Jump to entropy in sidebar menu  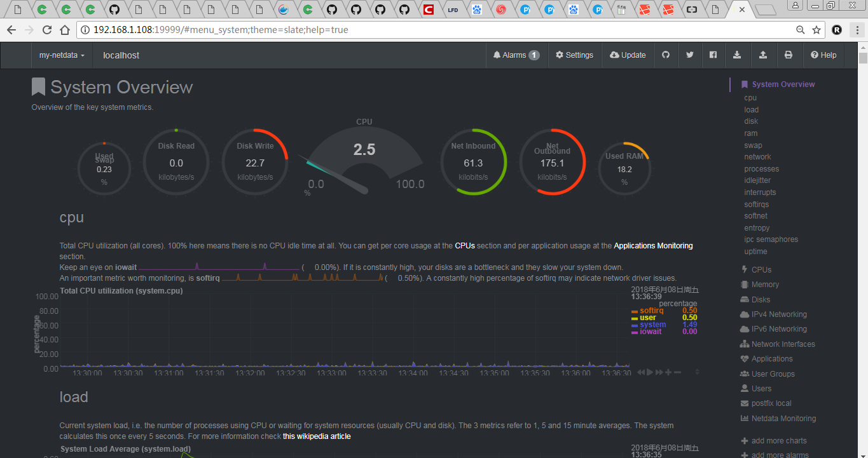click(x=757, y=228)
